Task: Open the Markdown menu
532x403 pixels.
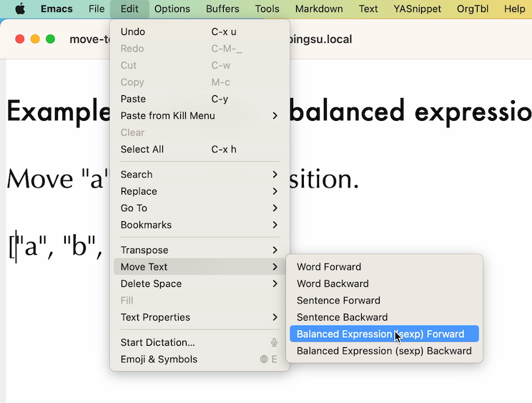Action: tap(319, 9)
